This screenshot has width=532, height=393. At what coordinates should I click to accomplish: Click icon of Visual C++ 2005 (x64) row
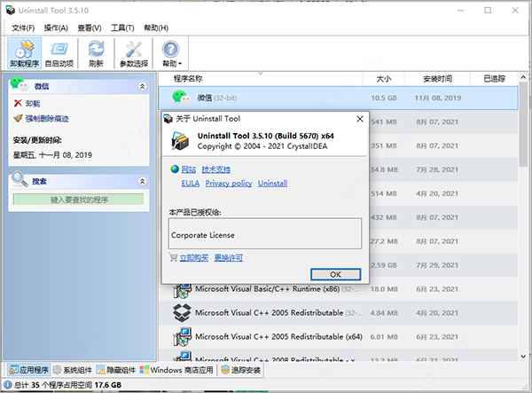point(182,336)
